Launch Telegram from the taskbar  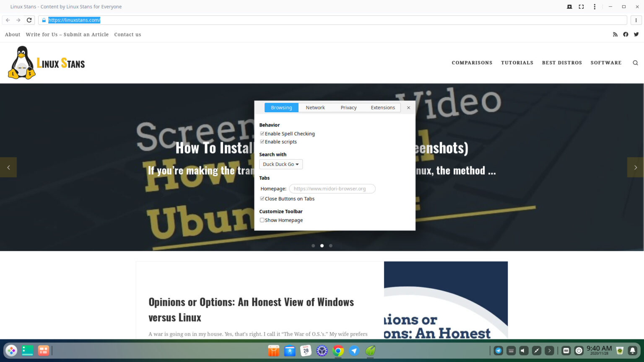click(x=354, y=351)
